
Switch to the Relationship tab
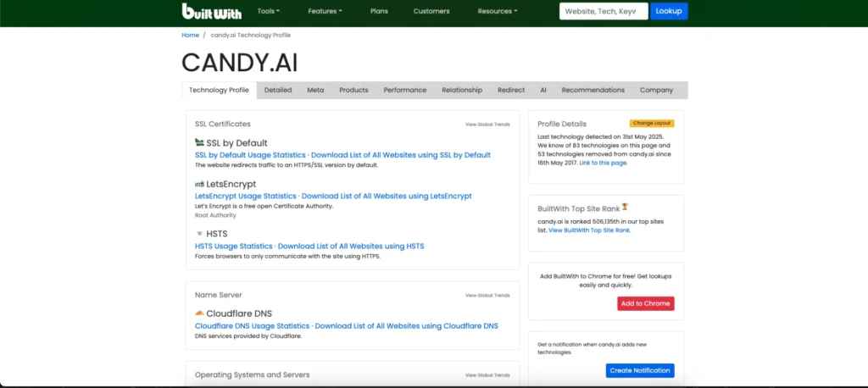tap(462, 90)
